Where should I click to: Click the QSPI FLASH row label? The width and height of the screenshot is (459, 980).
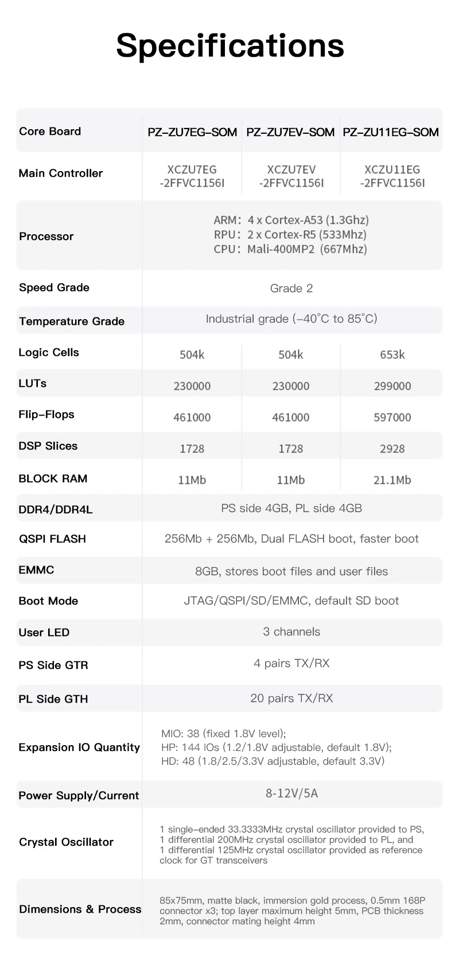click(52, 539)
